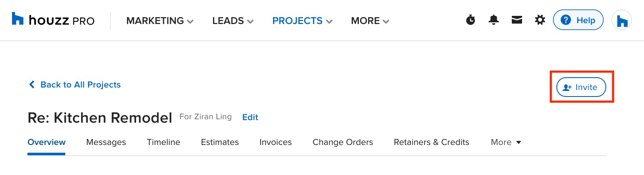Open the time tracker stopwatch icon

click(471, 20)
